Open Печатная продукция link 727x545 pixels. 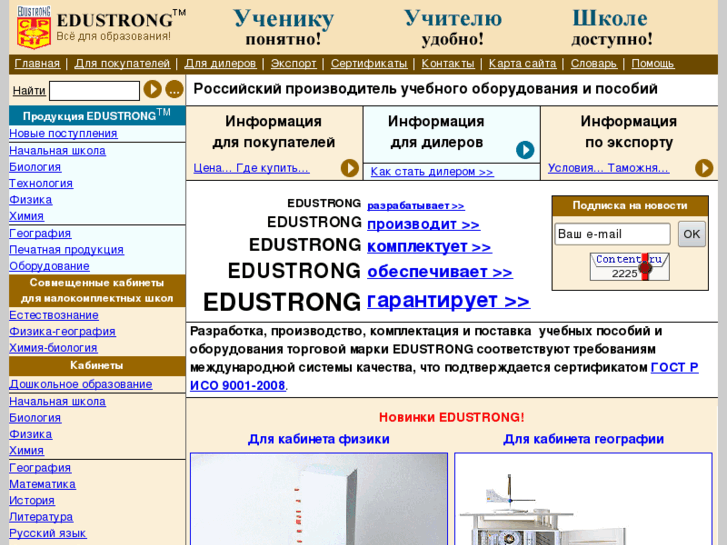pyautogui.click(x=66, y=250)
